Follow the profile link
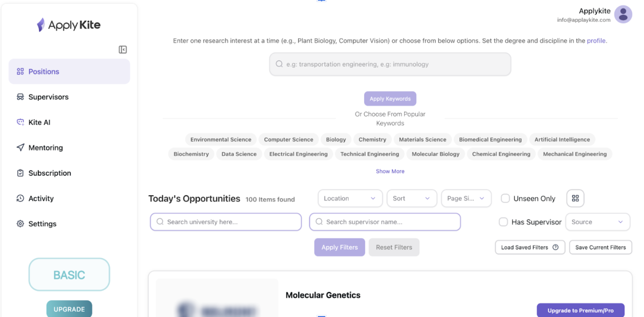 (x=596, y=41)
